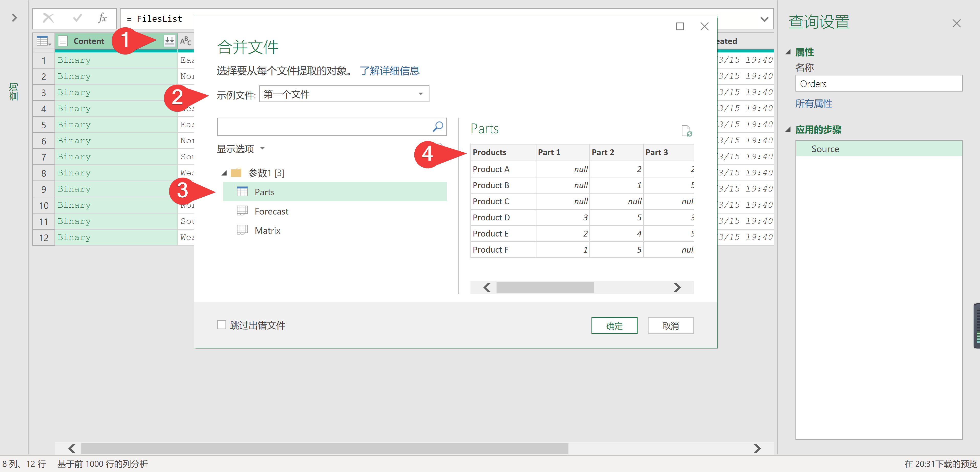This screenshot has width=980, height=472.
Task: Click the table menu icon at grid corner
Action: [43, 41]
